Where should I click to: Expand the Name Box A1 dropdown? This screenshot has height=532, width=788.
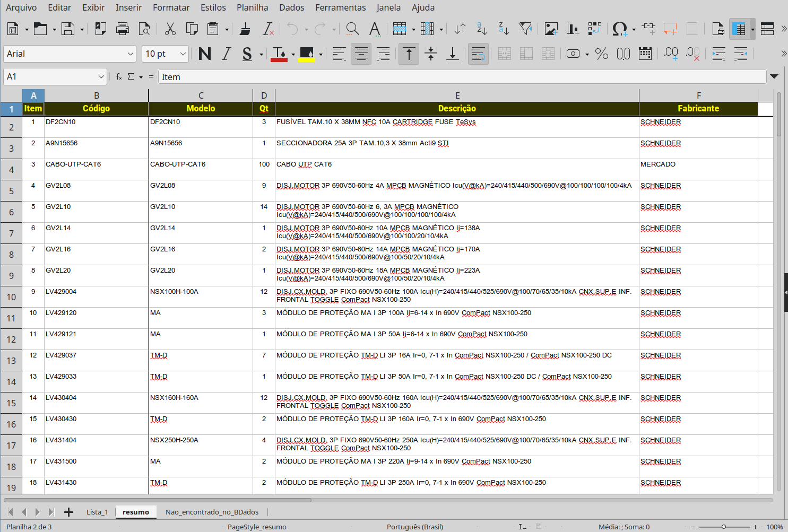coord(101,77)
